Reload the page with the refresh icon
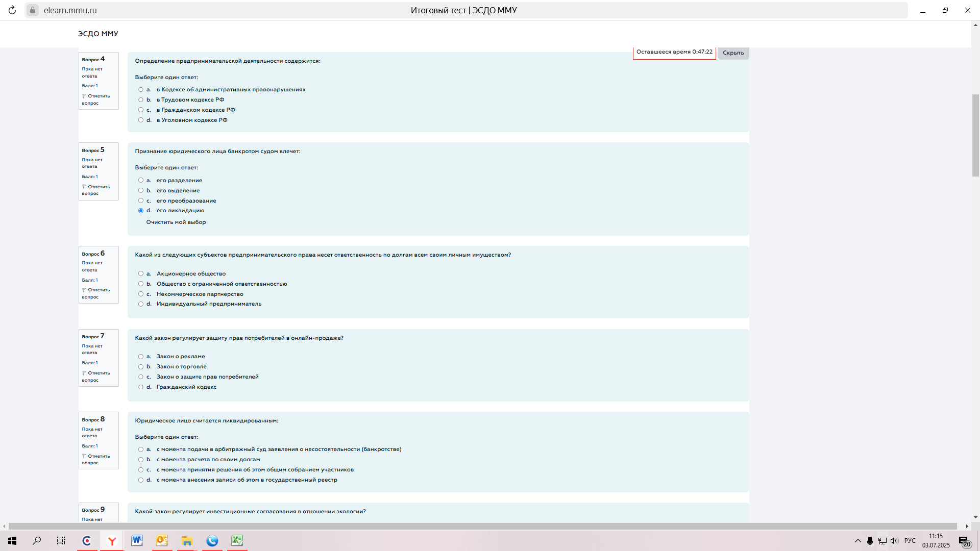Image resolution: width=980 pixels, height=551 pixels. (x=12, y=10)
